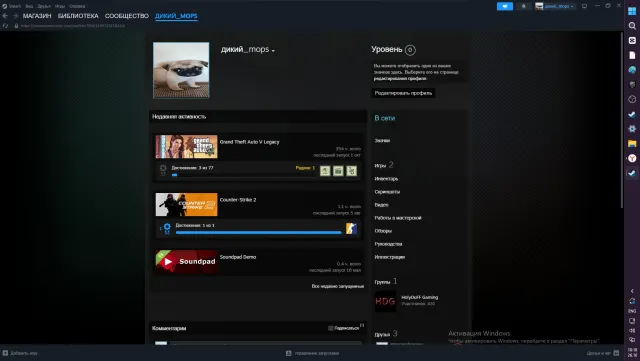
Task: Click the Counter-Strike 2 badge gear icon
Action: point(167,229)
